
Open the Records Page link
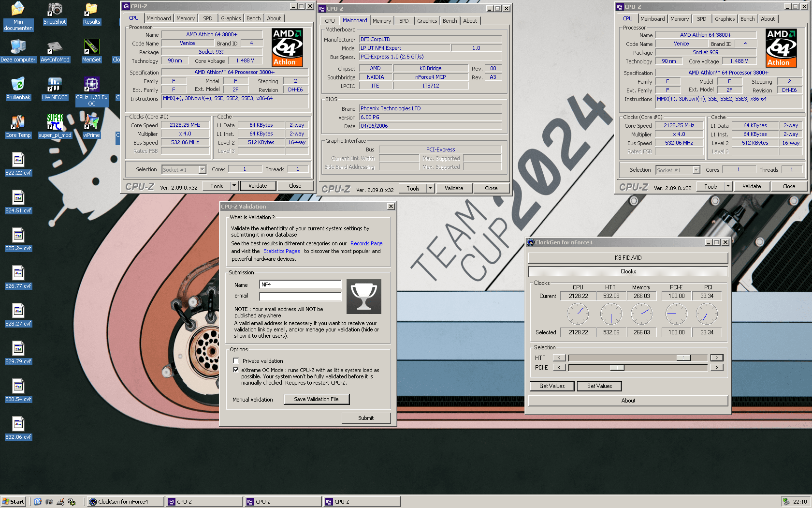point(366,243)
